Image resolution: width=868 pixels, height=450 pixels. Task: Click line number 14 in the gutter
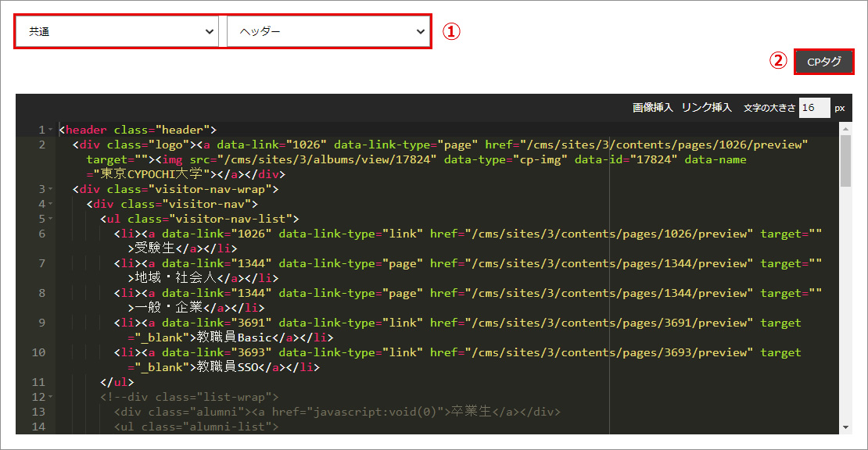click(39, 427)
